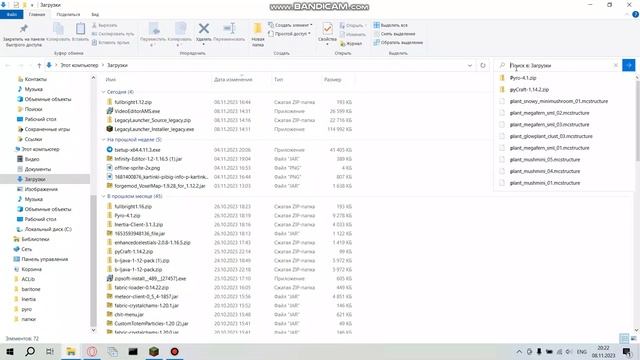640x360 pixels.
Task: Open address bar history dropdown
Action: click(x=470, y=65)
